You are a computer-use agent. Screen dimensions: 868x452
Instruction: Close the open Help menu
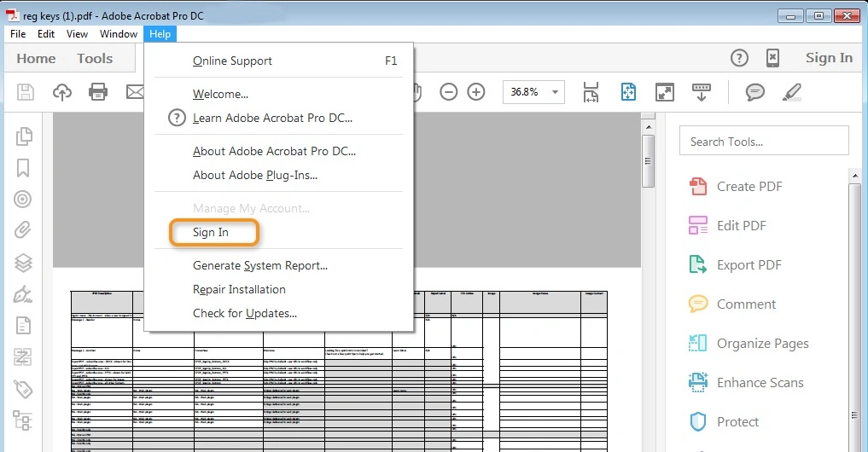(160, 34)
